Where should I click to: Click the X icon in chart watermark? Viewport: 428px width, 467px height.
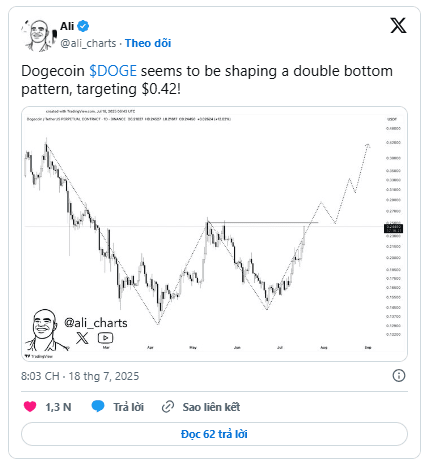(x=82, y=338)
